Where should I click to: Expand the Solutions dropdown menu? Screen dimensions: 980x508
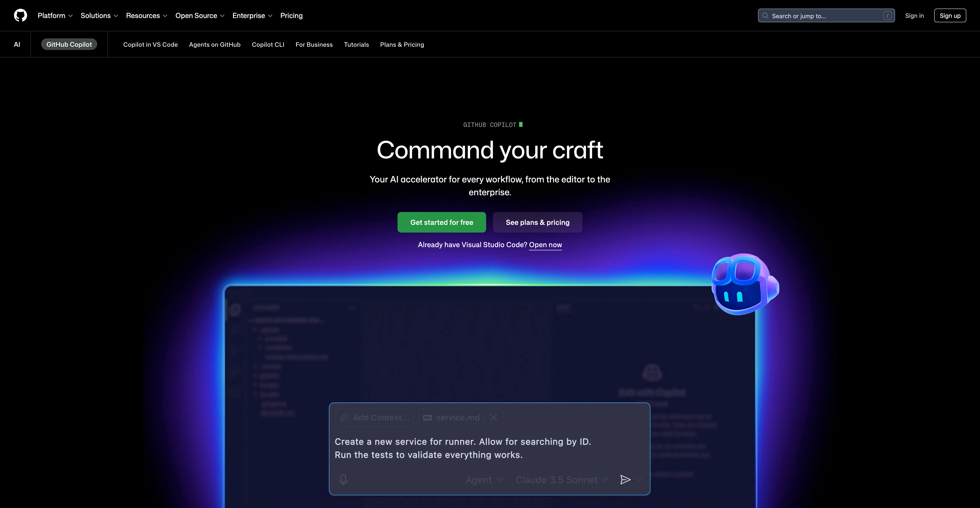coord(99,16)
